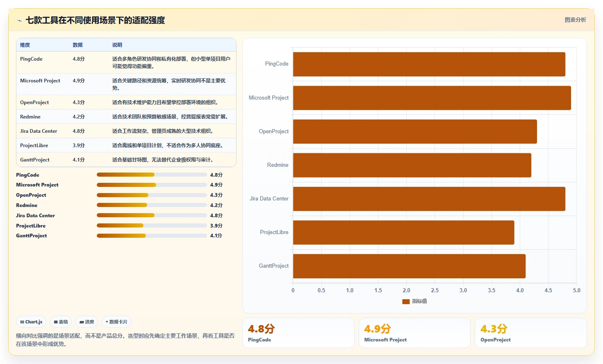The width and height of the screenshot is (603, 364).
Task: Click the 4.2分 value in the Redmine table row
Action: point(79,117)
